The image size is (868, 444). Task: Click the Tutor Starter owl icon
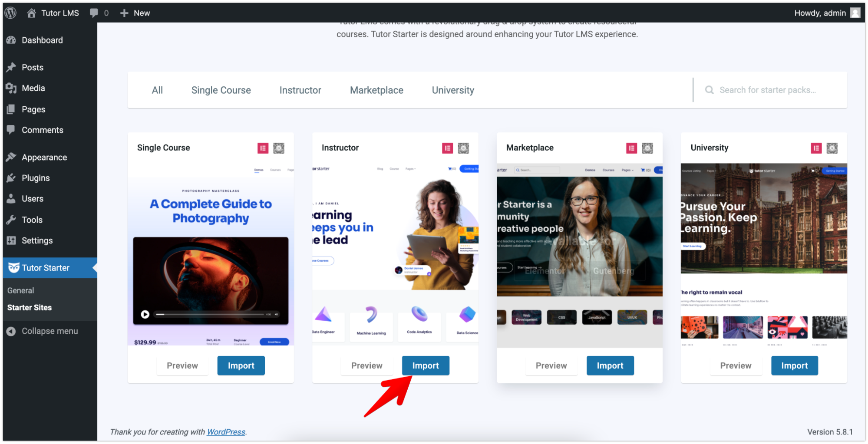(14, 268)
